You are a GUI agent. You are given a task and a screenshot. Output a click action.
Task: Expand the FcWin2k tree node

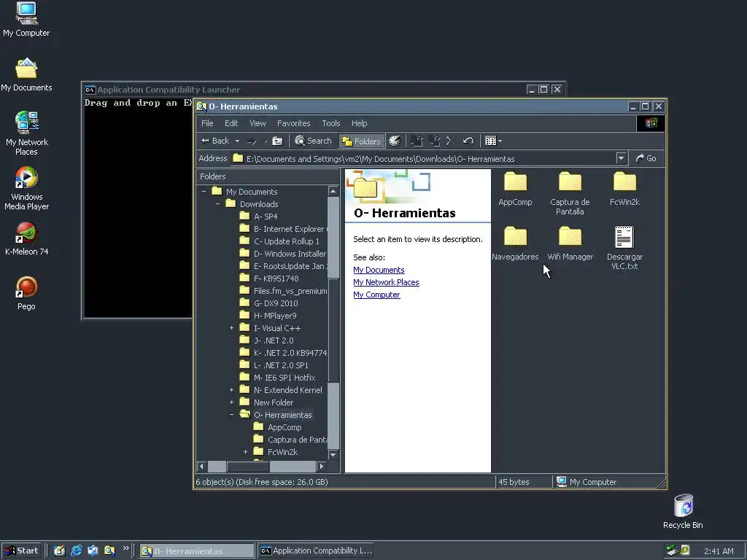click(x=245, y=452)
